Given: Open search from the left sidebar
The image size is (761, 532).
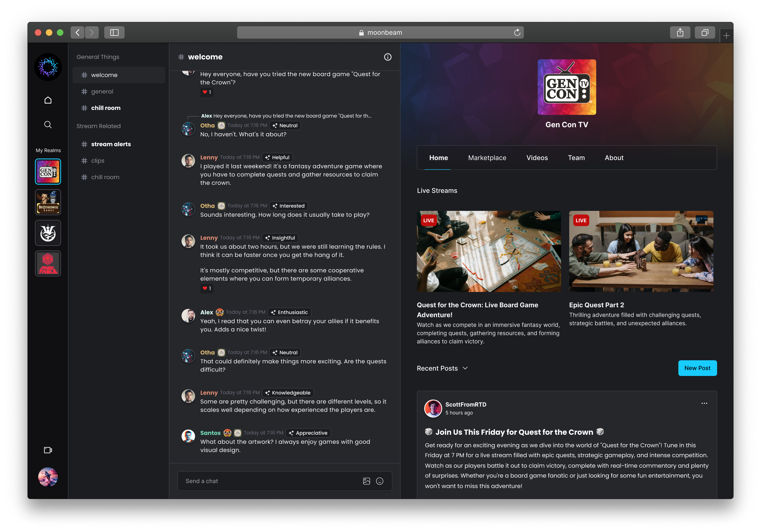Looking at the screenshot, I should point(48,125).
